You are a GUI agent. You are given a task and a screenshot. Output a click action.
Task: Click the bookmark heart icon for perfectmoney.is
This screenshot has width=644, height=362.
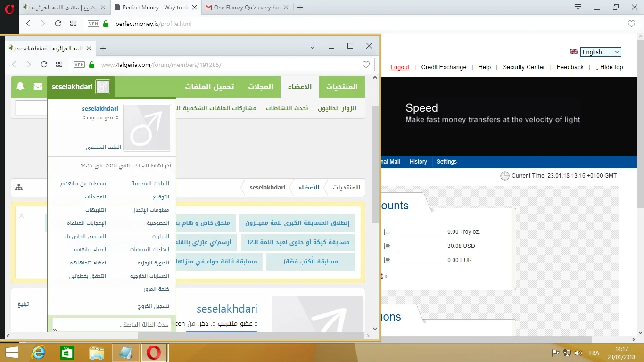coord(631,24)
